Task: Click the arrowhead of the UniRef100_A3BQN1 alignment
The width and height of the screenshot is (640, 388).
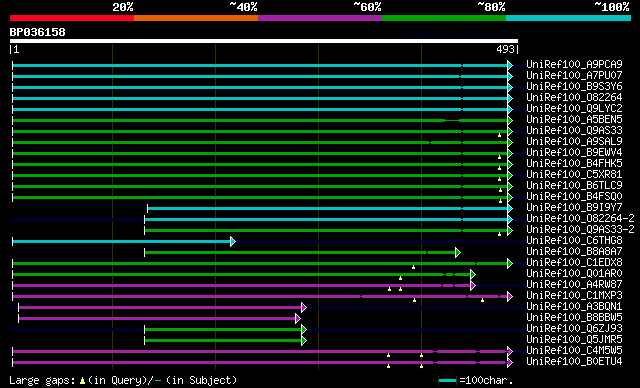Action: [303, 308]
